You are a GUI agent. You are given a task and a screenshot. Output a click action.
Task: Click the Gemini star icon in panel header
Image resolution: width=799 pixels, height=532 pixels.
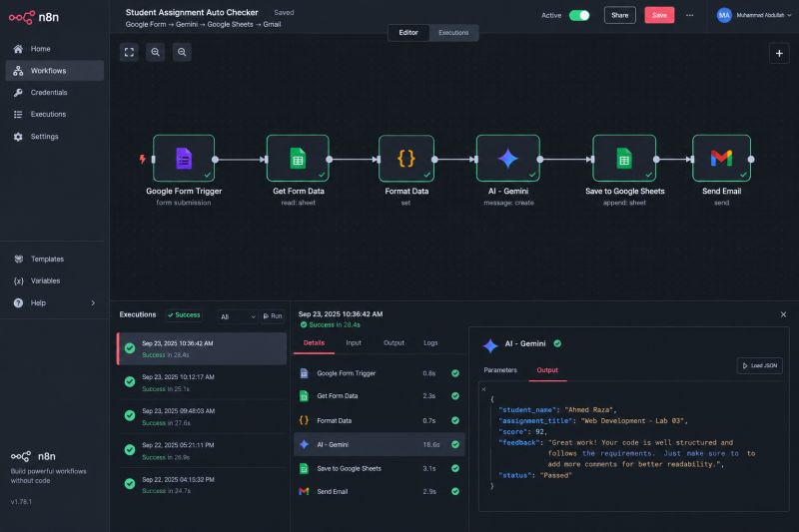(x=490, y=345)
